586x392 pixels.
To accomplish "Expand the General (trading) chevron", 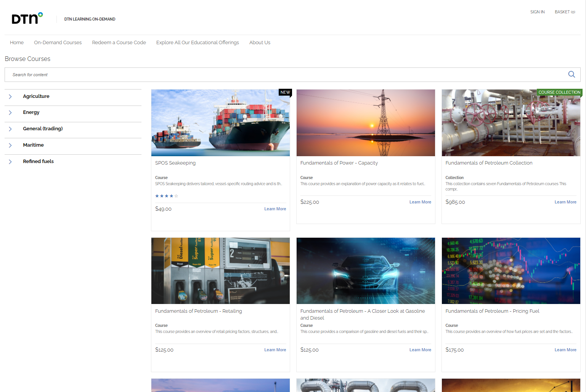I will coord(10,129).
